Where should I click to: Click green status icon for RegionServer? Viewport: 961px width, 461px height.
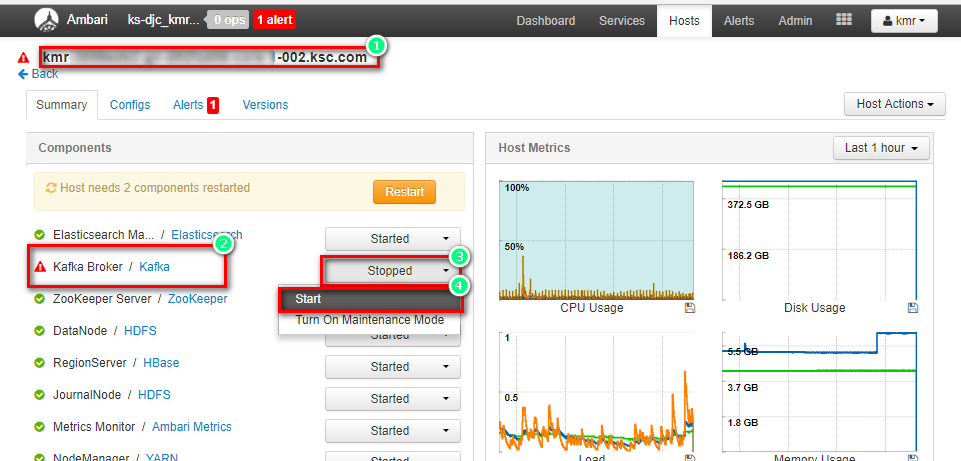[40, 363]
